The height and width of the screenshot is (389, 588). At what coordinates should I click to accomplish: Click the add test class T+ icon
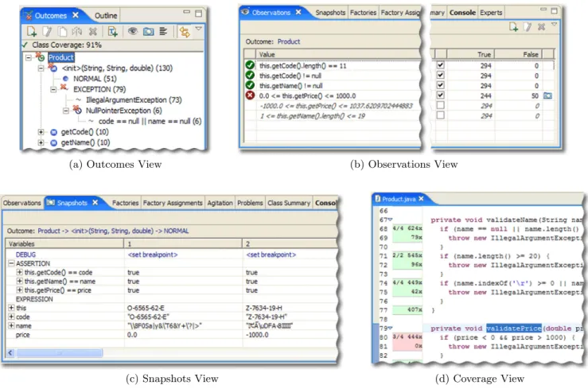click(x=112, y=32)
